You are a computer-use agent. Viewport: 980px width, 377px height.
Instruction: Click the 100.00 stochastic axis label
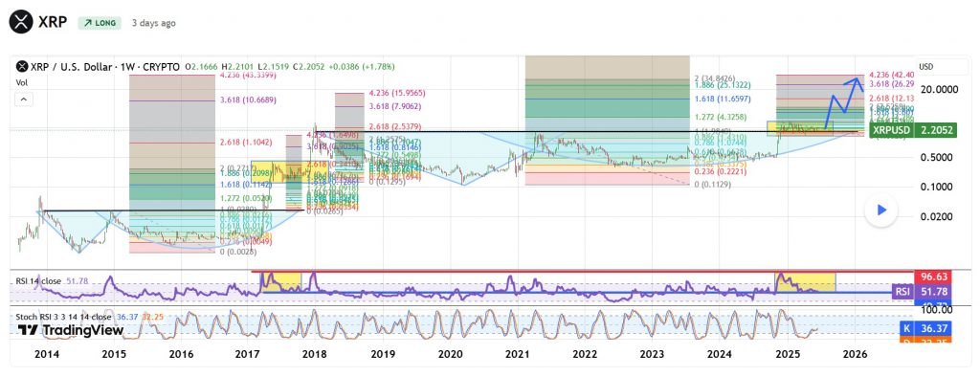[936, 310]
